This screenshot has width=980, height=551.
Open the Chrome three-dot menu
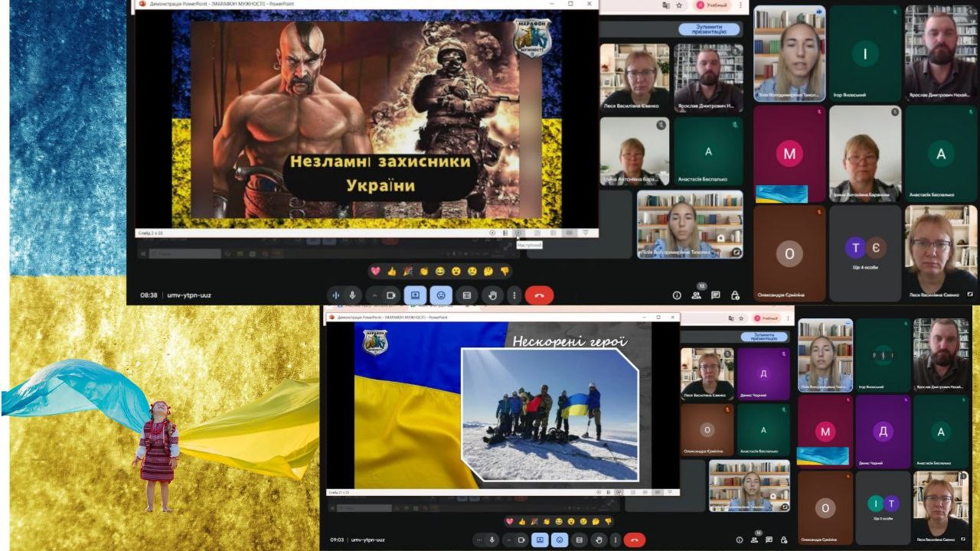tap(740, 5)
